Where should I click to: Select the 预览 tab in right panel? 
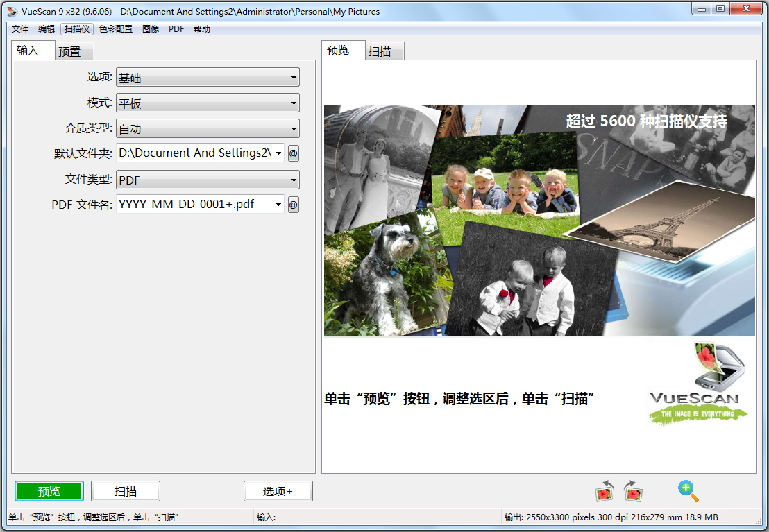(344, 51)
